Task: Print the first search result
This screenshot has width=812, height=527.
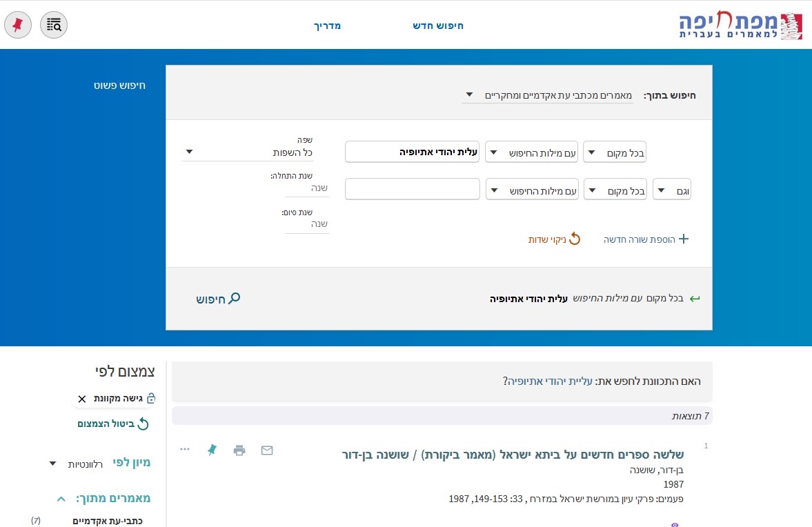Action: [x=239, y=450]
